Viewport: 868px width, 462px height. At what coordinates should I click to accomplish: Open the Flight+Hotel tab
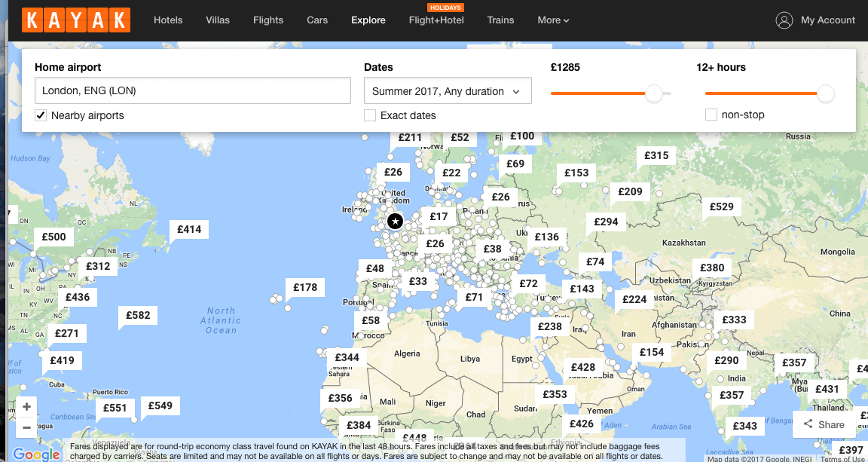click(x=436, y=20)
